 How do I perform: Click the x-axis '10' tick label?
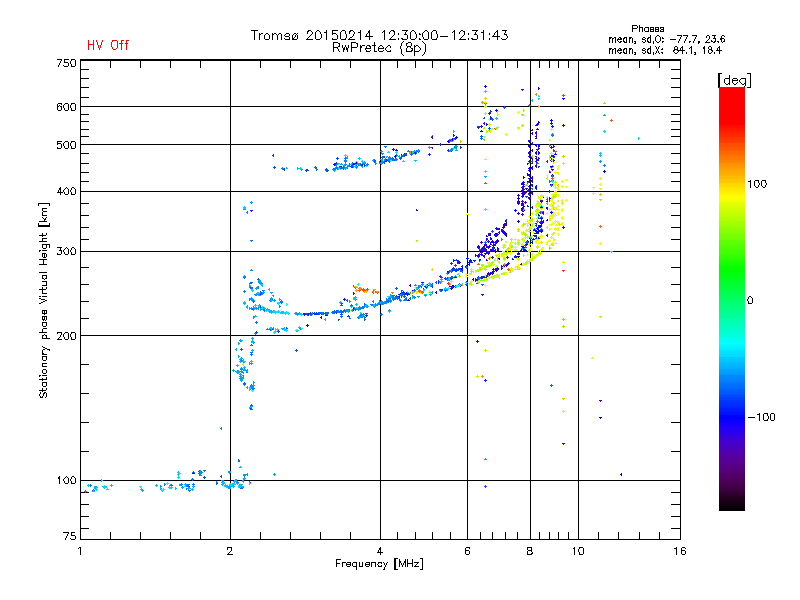(578, 551)
